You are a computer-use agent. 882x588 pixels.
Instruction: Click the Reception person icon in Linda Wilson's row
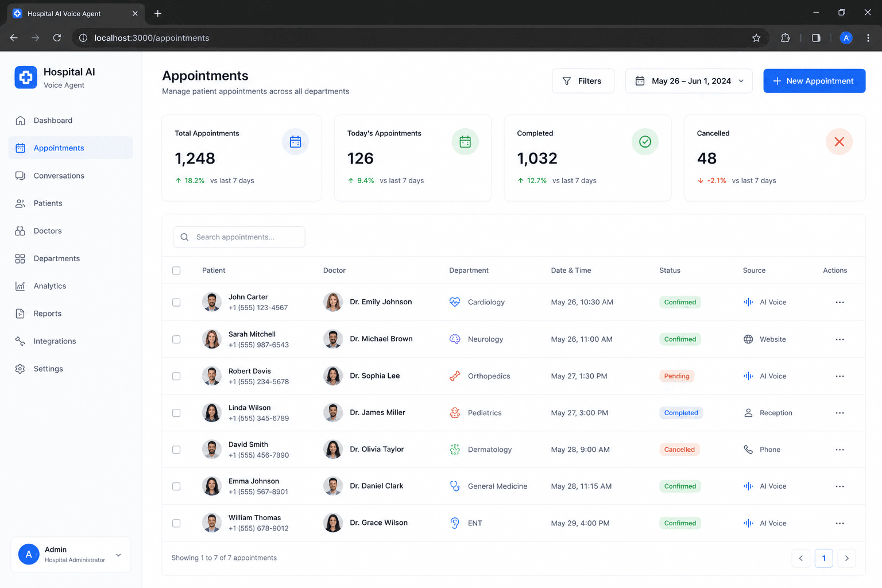click(x=748, y=413)
